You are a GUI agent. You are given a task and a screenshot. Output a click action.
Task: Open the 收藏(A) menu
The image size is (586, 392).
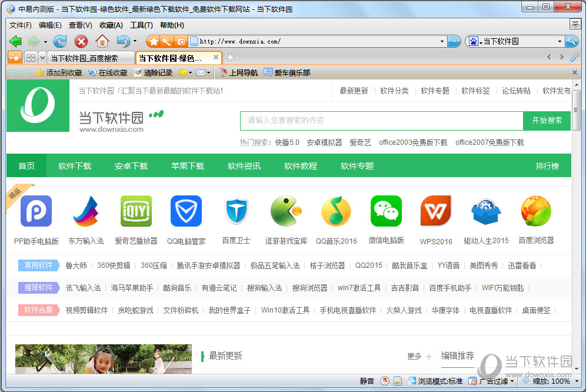(111, 25)
